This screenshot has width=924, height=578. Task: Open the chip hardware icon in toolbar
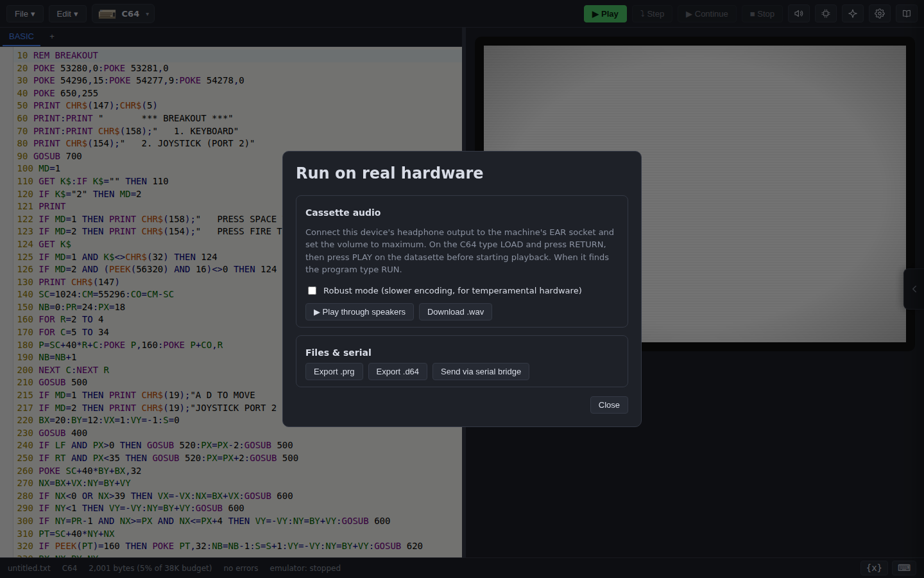(826, 13)
